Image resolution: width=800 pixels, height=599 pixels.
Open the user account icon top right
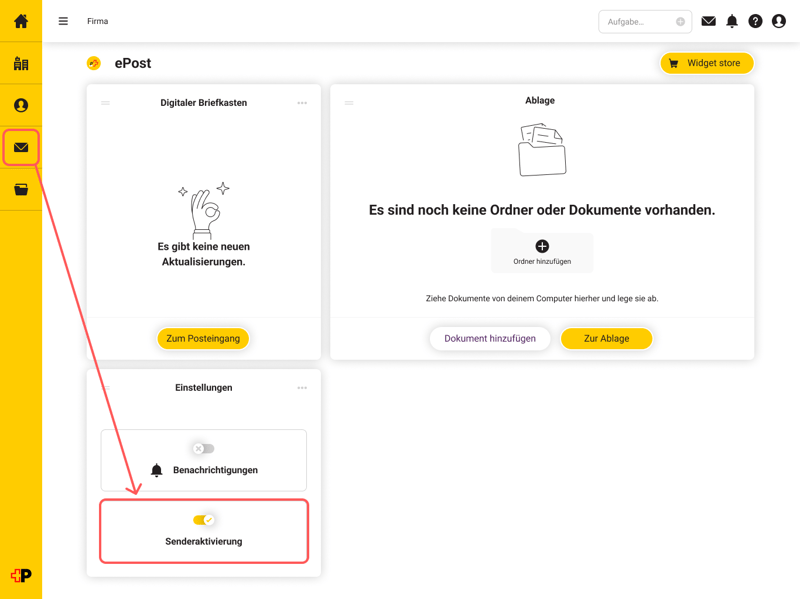pos(779,21)
